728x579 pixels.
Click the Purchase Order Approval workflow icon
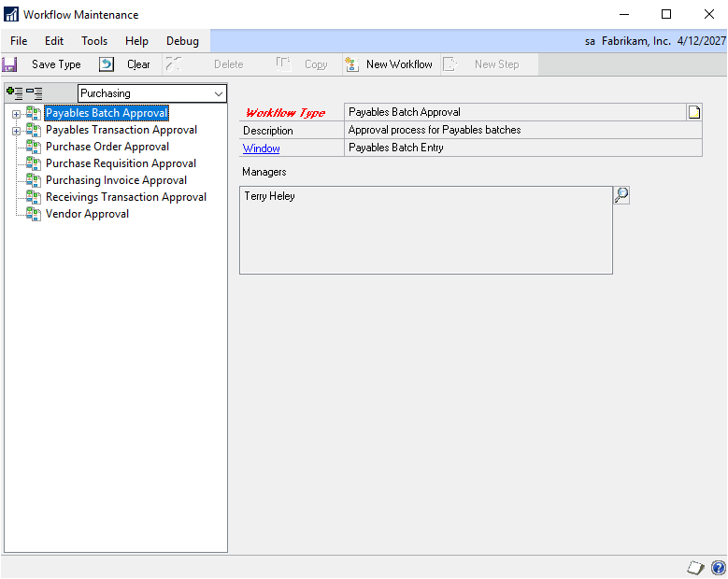(x=34, y=147)
